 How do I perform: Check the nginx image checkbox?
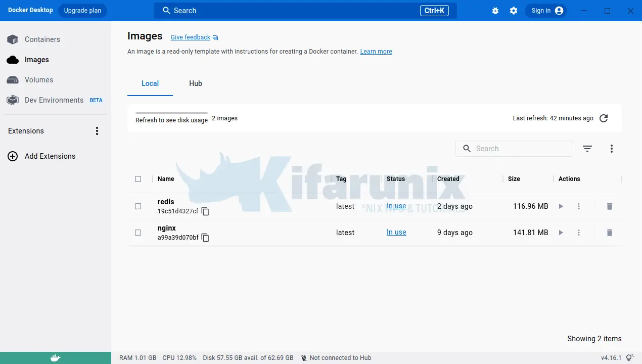(137, 233)
